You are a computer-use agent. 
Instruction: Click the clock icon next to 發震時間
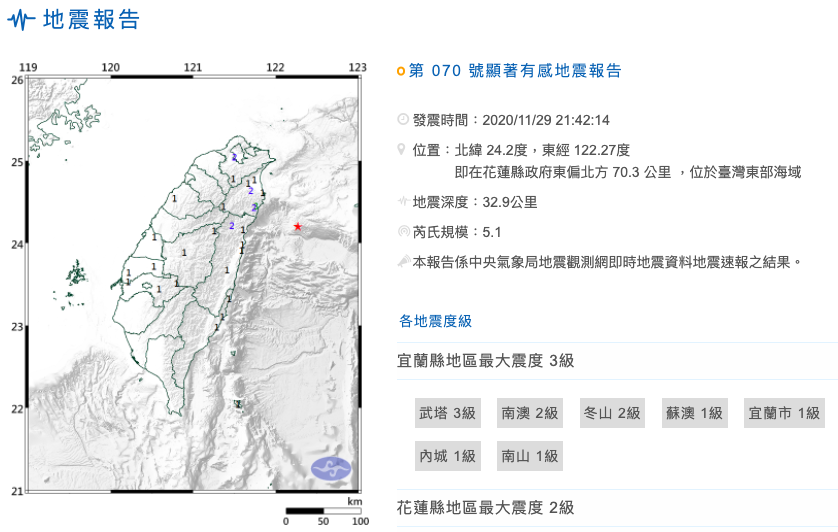pyautogui.click(x=403, y=119)
